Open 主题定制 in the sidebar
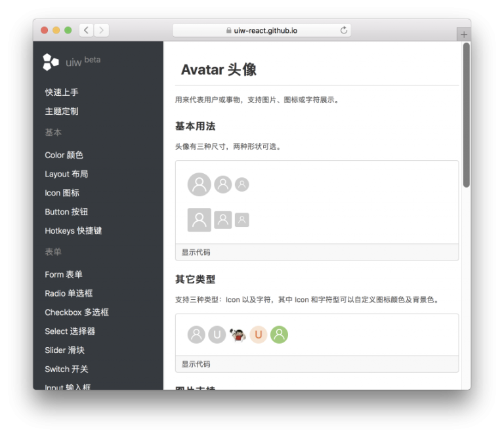Image resolution: width=504 pixels, height=437 pixels. (x=62, y=111)
